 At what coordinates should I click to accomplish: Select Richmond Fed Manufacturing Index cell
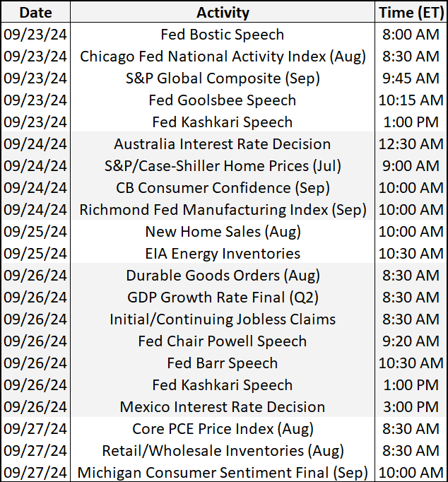[x=223, y=210]
